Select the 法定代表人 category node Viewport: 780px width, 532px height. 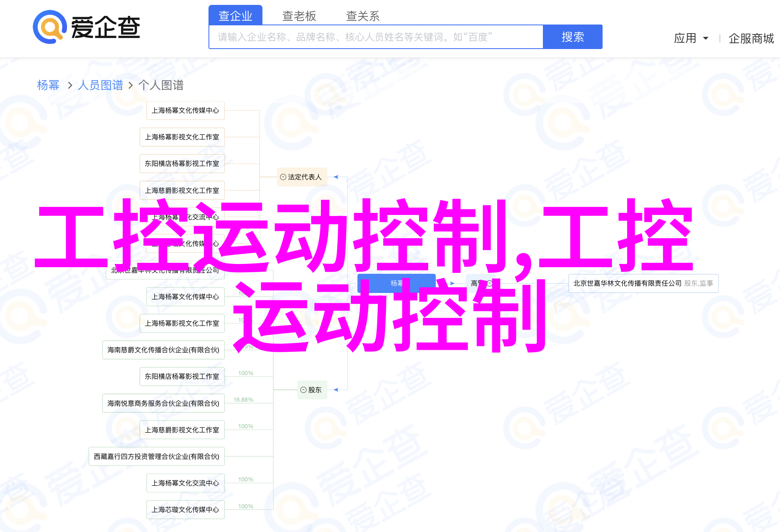tap(302, 177)
